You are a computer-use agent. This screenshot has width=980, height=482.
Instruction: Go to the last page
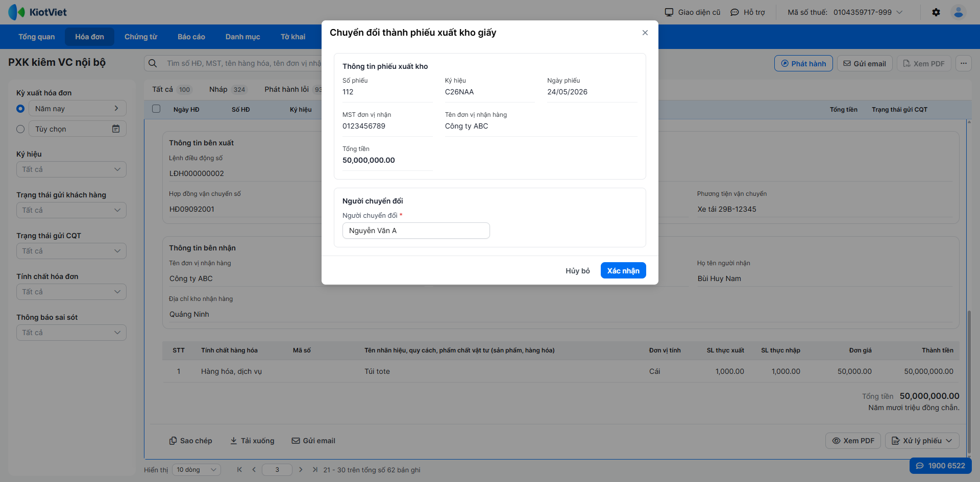(315, 470)
